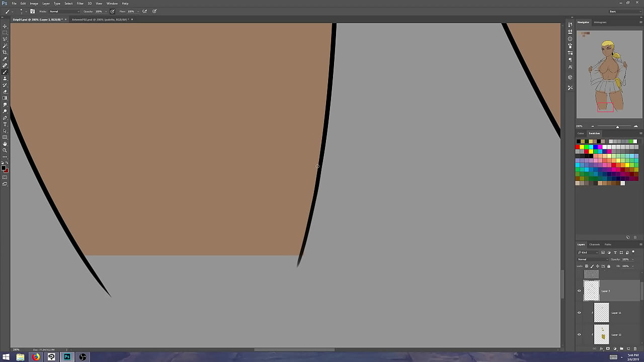Toggle visibility of Layer 12

[579, 334]
